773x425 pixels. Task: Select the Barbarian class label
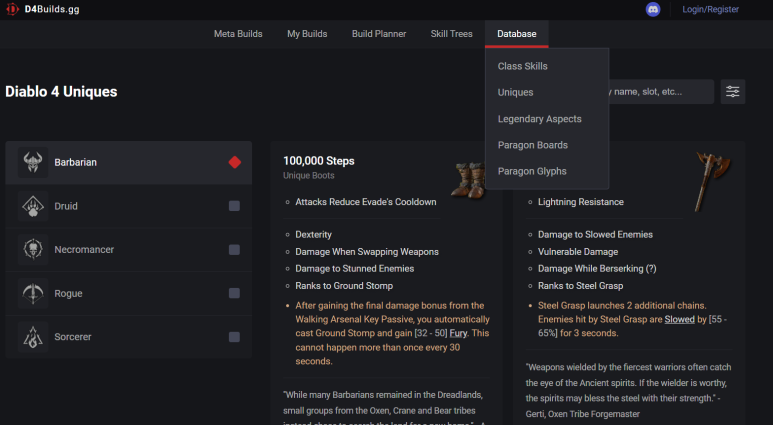click(x=75, y=162)
